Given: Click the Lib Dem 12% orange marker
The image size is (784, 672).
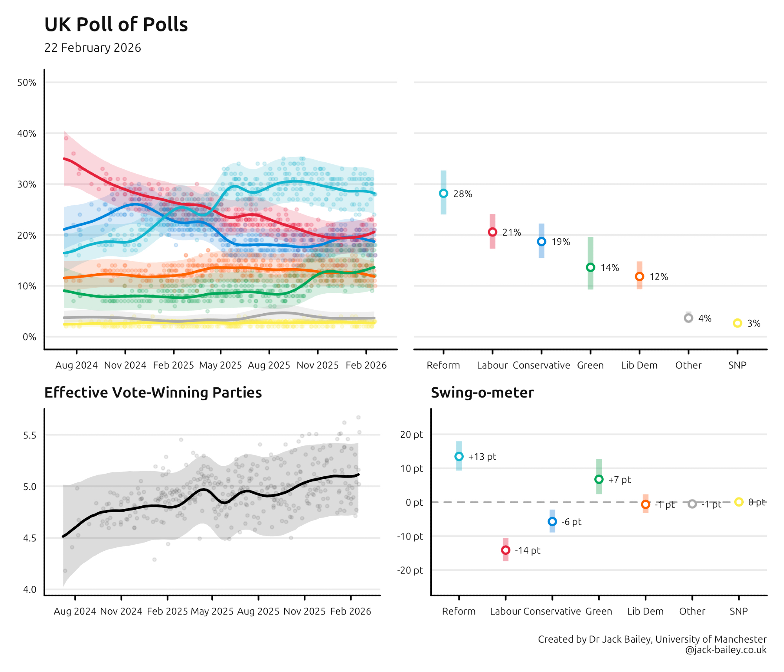Looking at the screenshot, I should pyautogui.click(x=639, y=276).
